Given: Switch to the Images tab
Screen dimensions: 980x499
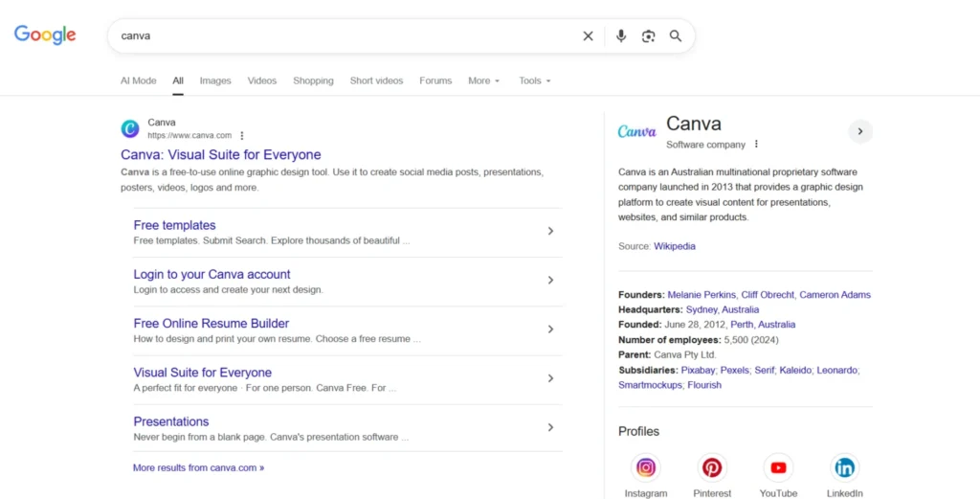Looking at the screenshot, I should click(215, 80).
